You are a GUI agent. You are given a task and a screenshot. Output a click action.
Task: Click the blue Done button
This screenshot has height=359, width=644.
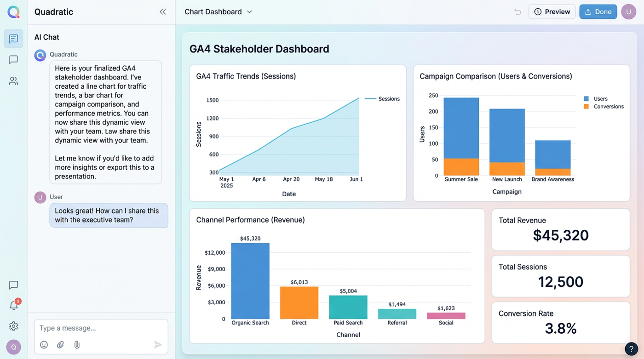point(598,12)
